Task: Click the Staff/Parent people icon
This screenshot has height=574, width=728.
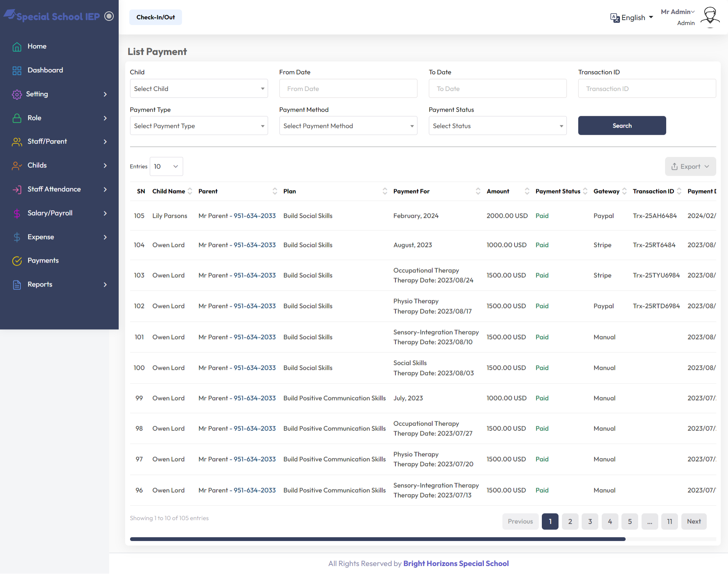Action: click(17, 142)
